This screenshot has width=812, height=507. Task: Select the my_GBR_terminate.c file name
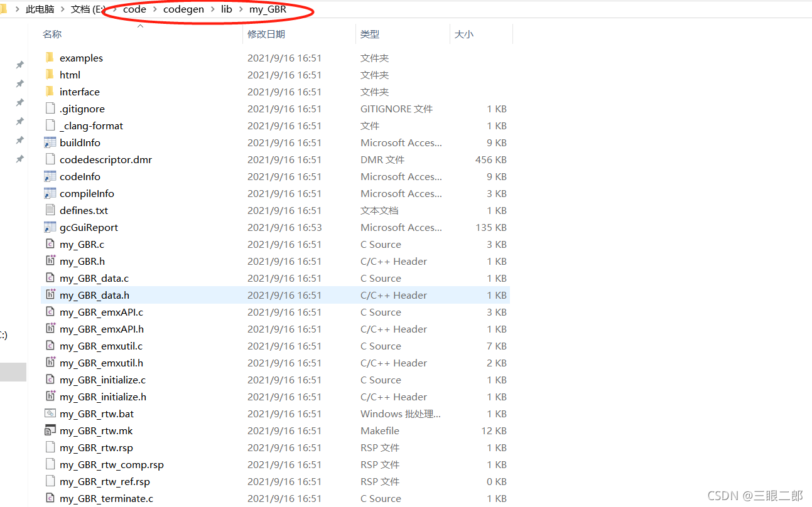pyautogui.click(x=106, y=498)
